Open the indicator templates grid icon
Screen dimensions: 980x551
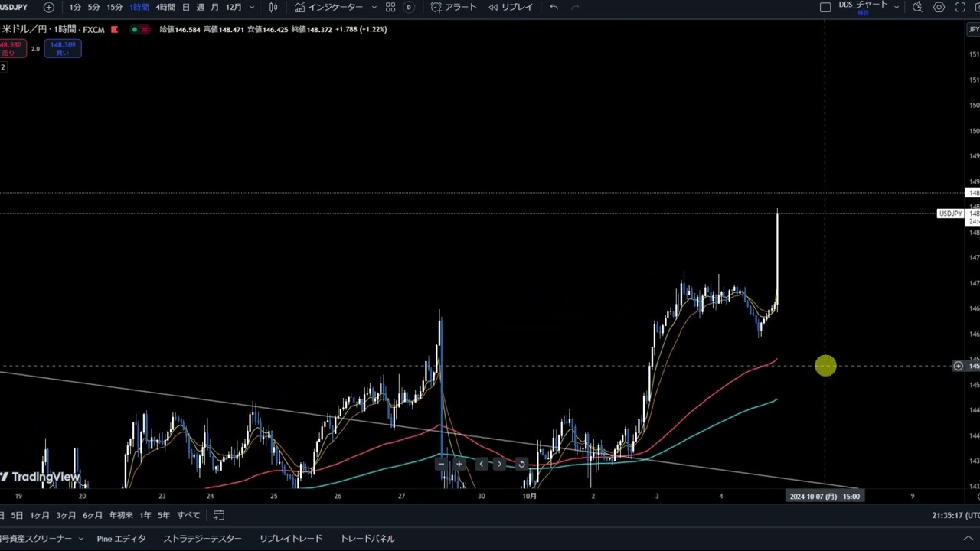click(390, 7)
